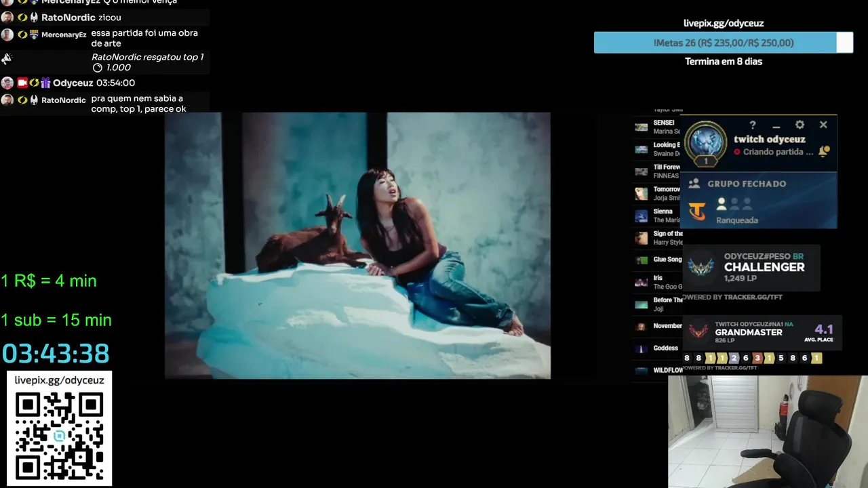Click the GRUPO FECHADO group icon
Viewport: 868px width, 488px height.
[x=694, y=184]
